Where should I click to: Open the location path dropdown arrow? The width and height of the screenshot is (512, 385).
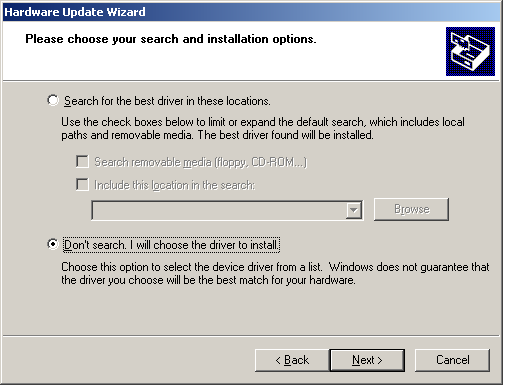pyautogui.click(x=353, y=210)
